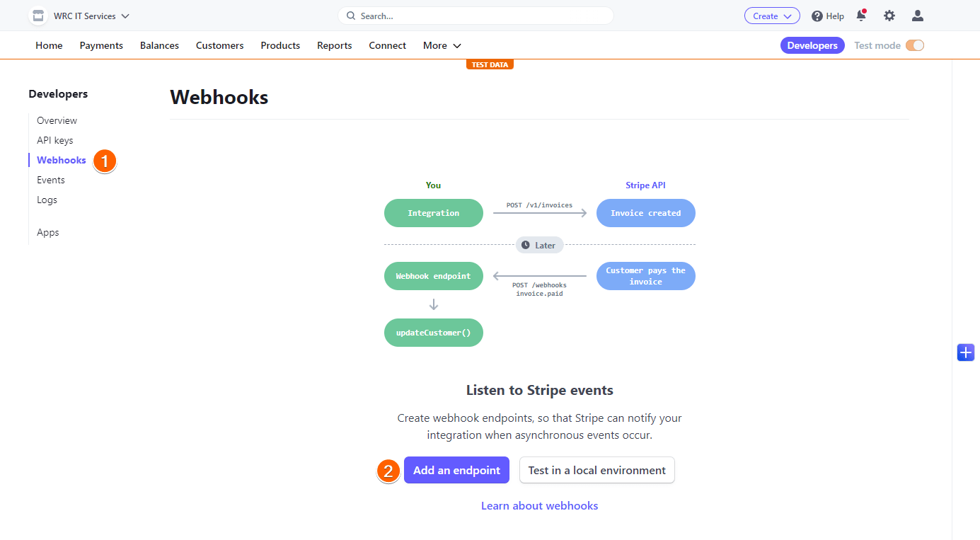The width and height of the screenshot is (980, 540).
Task: Select Apps in the sidebar
Action: click(48, 232)
